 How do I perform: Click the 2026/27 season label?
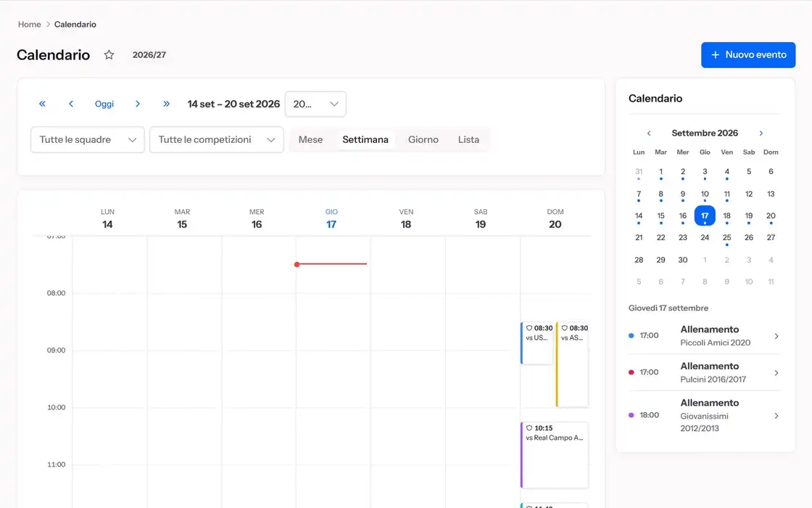149,55
